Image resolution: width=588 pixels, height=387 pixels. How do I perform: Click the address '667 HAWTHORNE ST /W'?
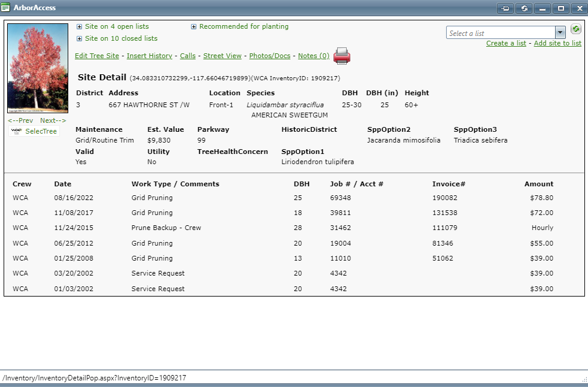tap(149, 105)
